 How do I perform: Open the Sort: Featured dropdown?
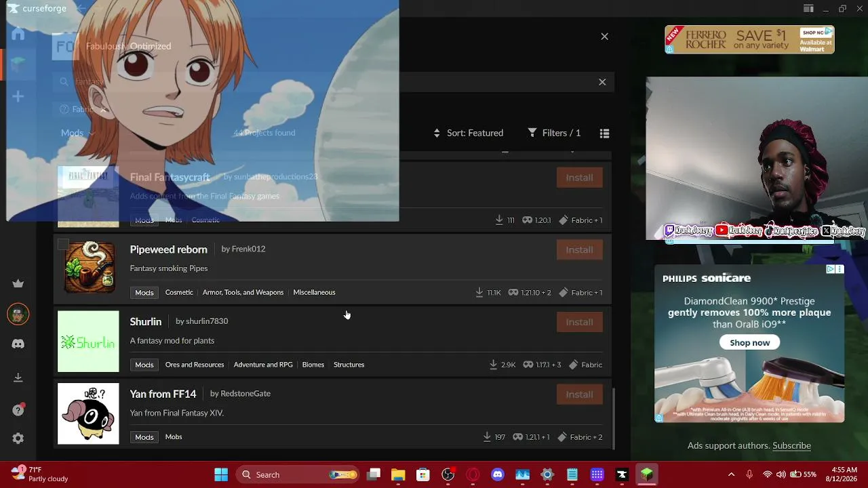469,133
